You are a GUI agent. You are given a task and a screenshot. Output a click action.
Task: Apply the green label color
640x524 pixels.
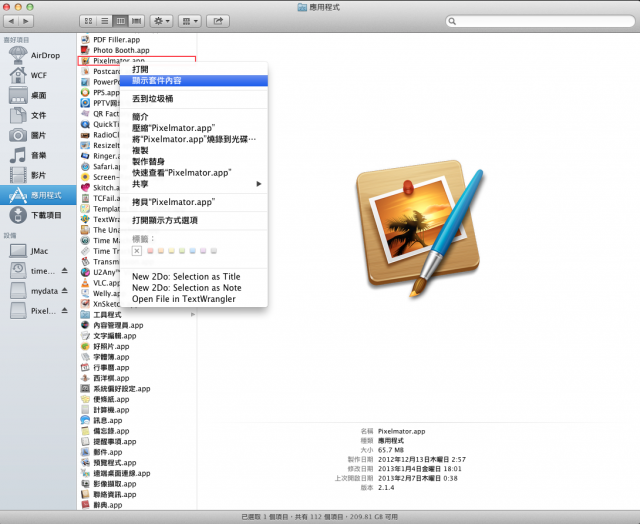click(x=182, y=251)
